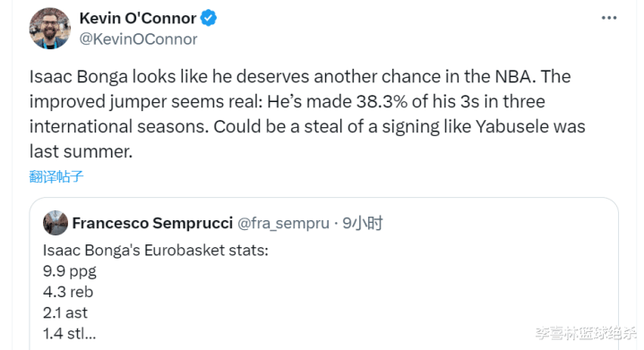
Task: Click the 翻译帖子 translate post link
Action: point(56,177)
